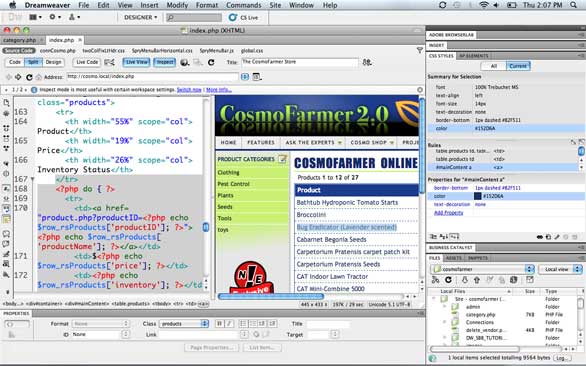Click the upload arrow in the Files panel
Viewport: 586px width, 366px height.
pyautogui.click(x=476, y=280)
